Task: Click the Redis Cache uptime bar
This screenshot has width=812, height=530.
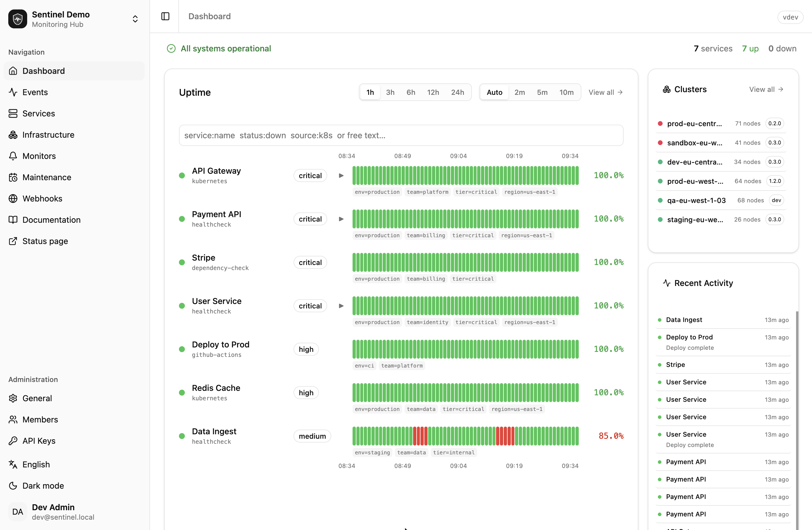Action: coord(465,392)
